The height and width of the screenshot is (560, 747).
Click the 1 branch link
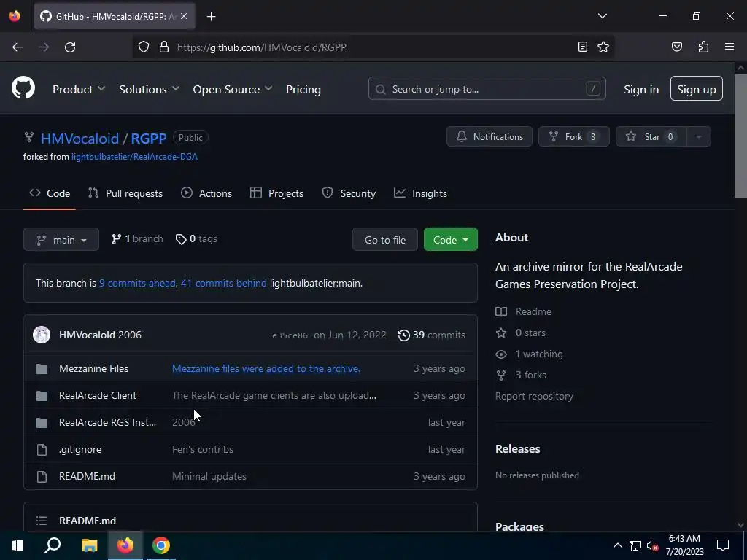137,239
